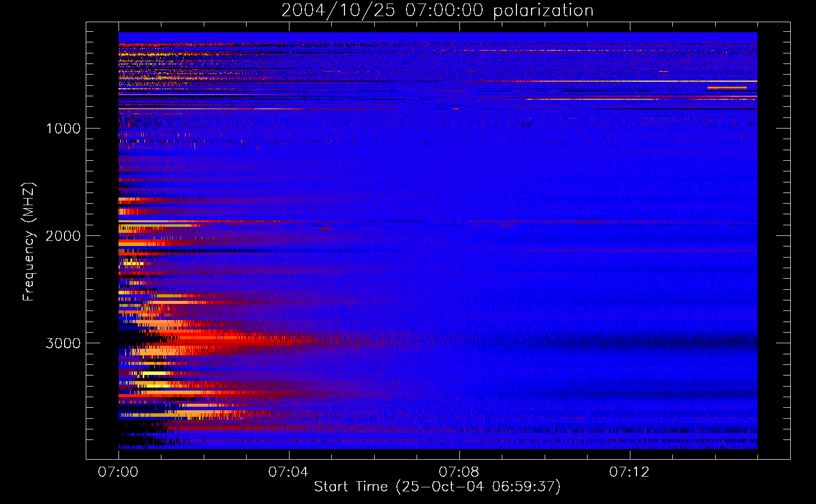Click the 07:04 time tick label
This screenshot has height=504, width=816.
tap(288, 472)
